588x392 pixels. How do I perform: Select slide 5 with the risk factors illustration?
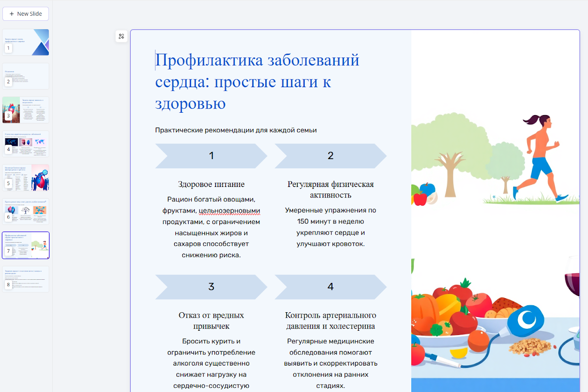click(x=26, y=178)
